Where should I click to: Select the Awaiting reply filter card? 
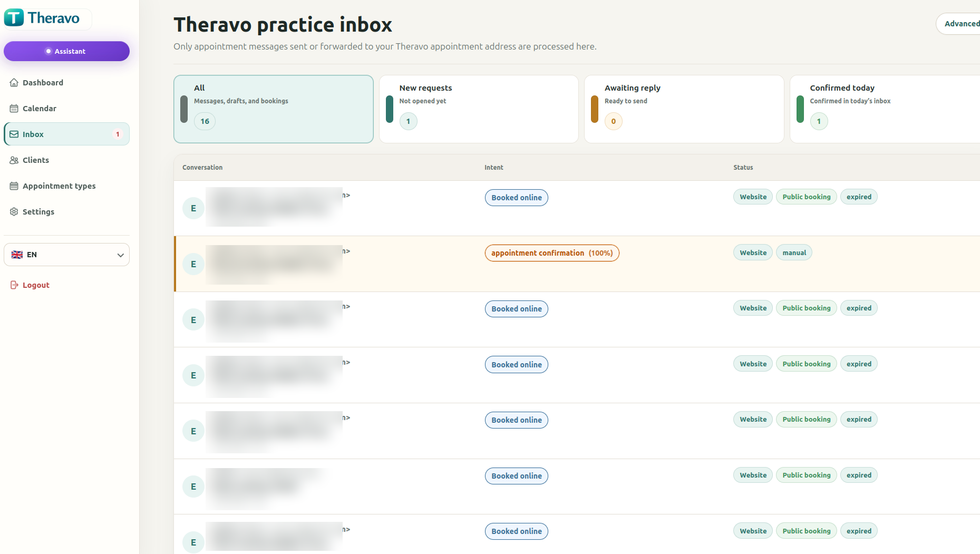click(684, 109)
